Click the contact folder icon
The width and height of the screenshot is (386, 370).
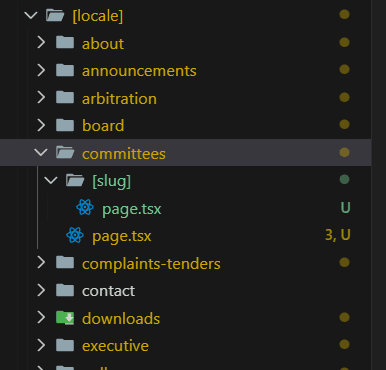point(65,290)
